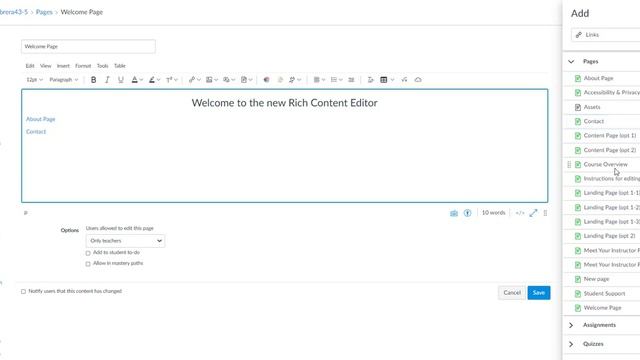This screenshot has height=360, width=640.
Task: Open the View menu
Action: point(45,66)
